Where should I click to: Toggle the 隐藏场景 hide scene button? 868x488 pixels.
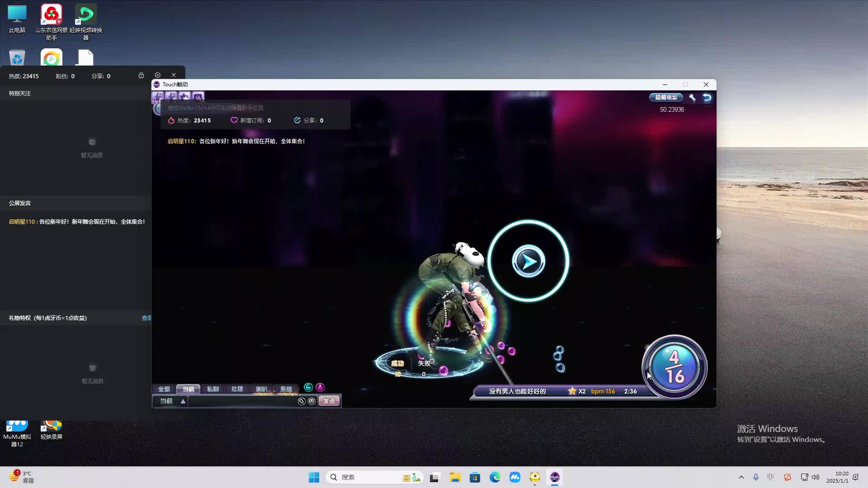coord(666,97)
